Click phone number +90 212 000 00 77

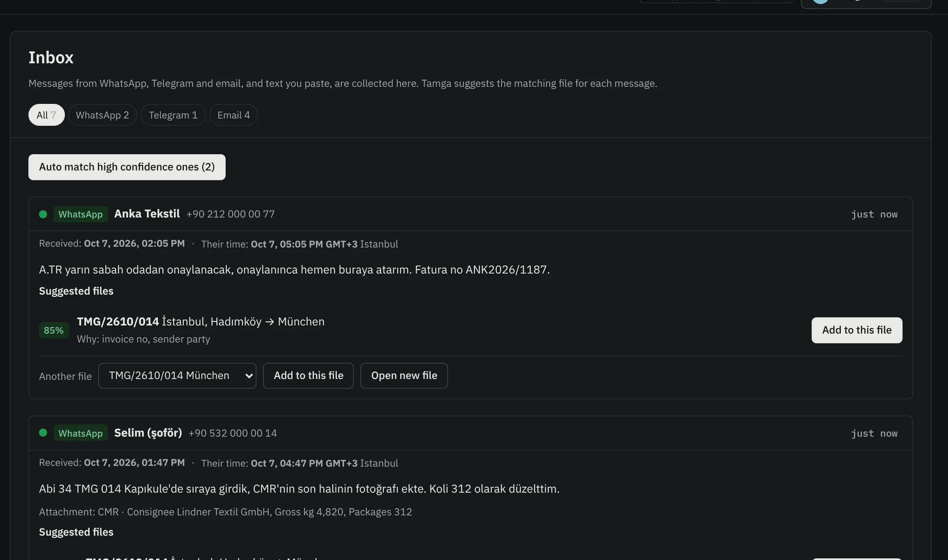[x=231, y=214]
